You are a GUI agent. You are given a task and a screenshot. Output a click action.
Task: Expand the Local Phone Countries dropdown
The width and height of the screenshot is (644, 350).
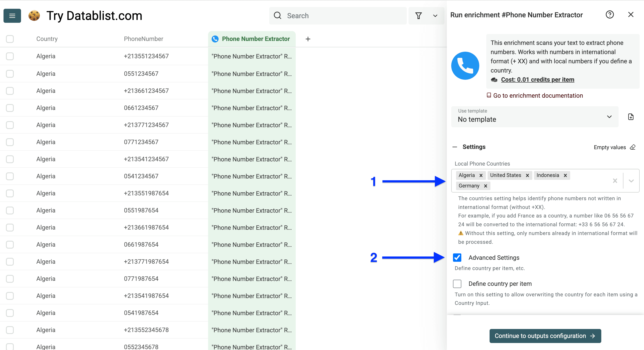[x=631, y=181]
